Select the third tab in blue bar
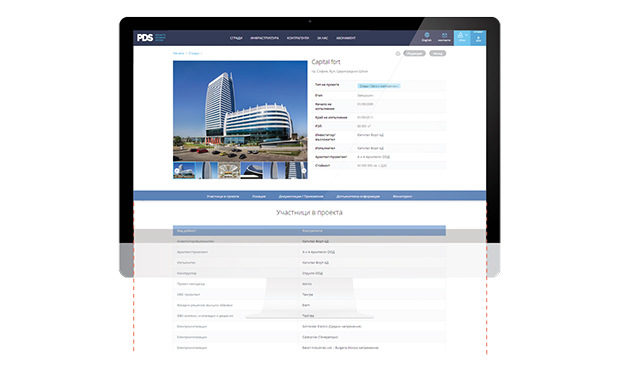Viewport: 620px width, 370px height. 301,196
